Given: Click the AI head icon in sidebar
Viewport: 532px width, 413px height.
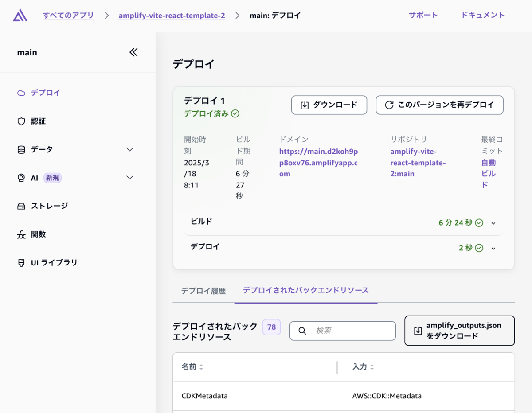Looking at the screenshot, I should pos(21,178).
